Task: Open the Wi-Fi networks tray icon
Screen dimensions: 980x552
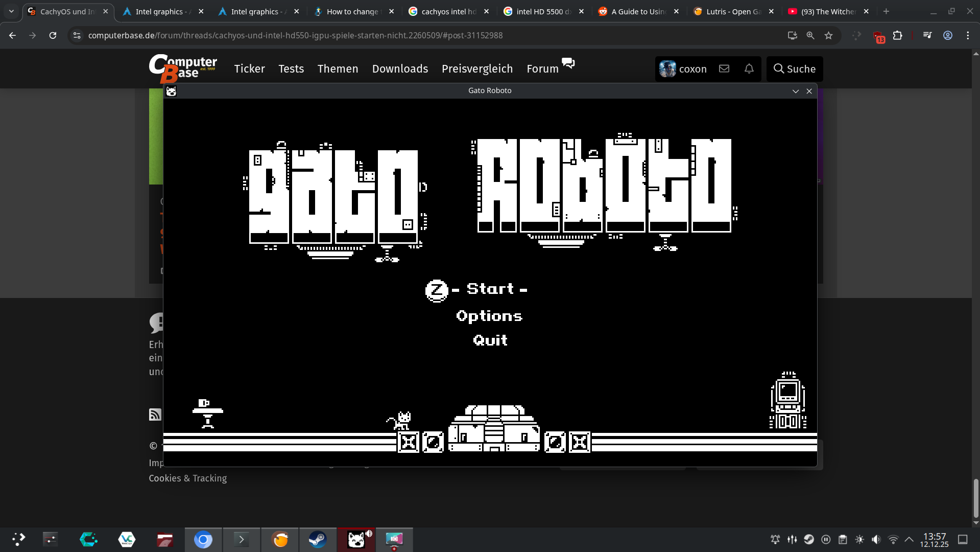Action: pyautogui.click(x=893, y=539)
